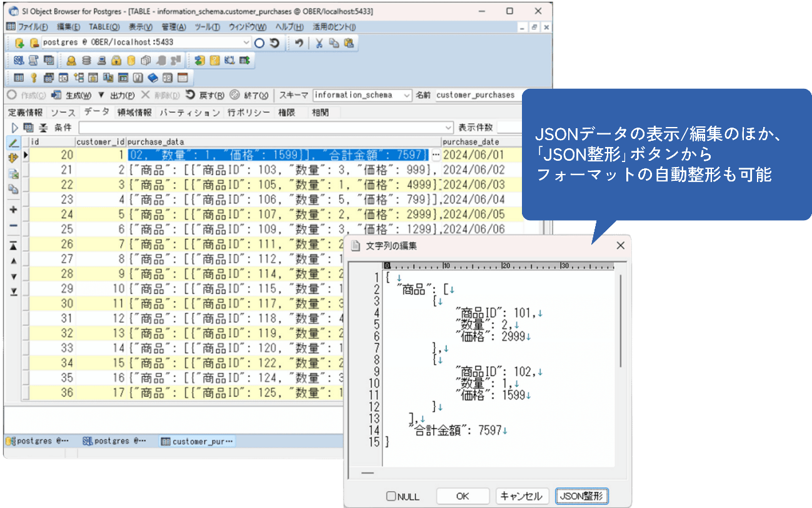Click the JSON整形 button
The height and width of the screenshot is (508, 812).
581,496
